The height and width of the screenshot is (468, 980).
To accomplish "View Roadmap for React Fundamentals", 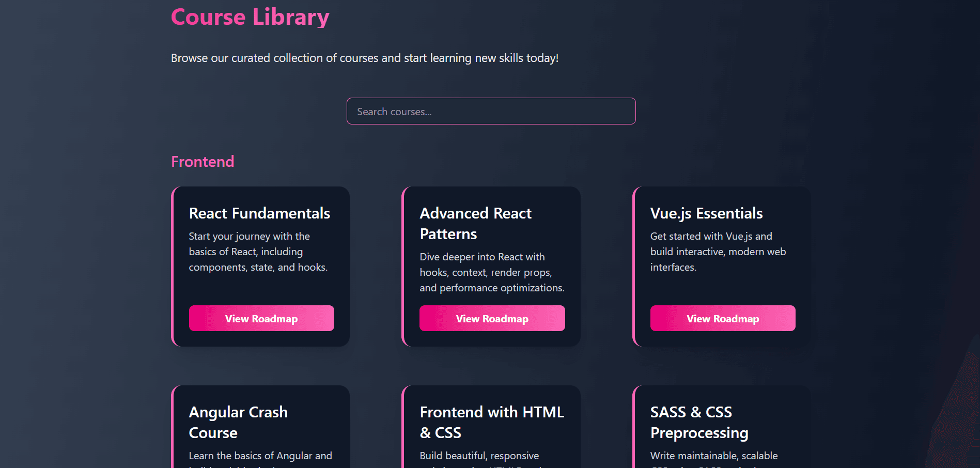I will 261,318.
